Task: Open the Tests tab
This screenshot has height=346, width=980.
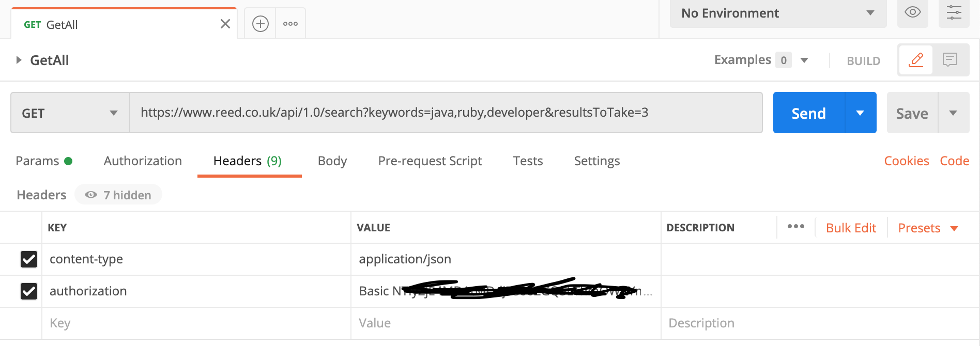Action: [528, 161]
